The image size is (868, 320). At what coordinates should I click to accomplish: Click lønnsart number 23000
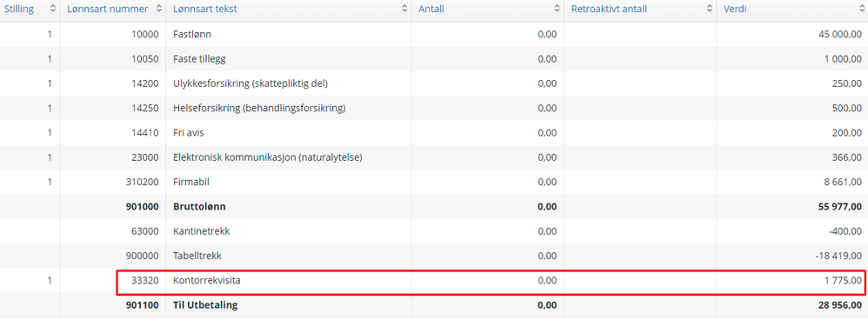[145, 157]
